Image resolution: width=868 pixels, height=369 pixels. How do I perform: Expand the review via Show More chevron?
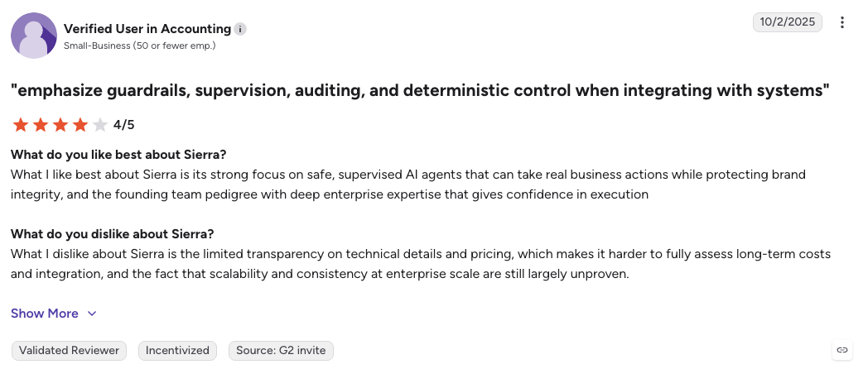tap(92, 314)
